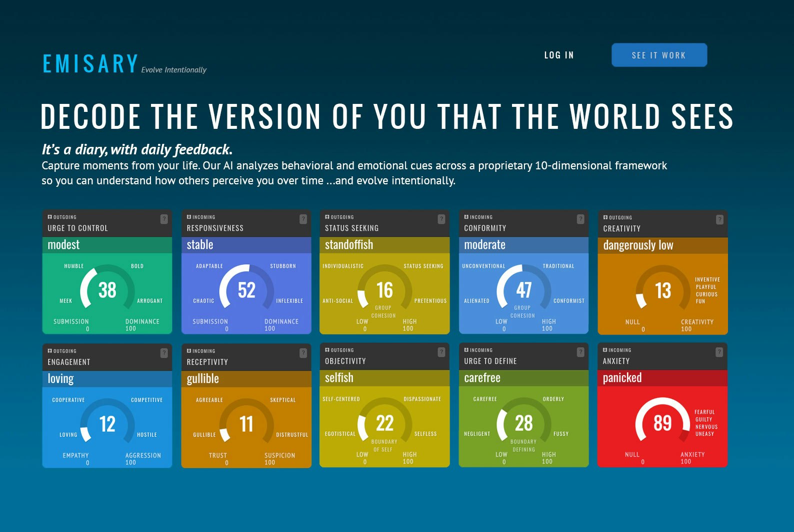Click the STATUS SEEKING card title
Image resolution: width=794 pixels, height=532 pixels.
coord(351,228)
